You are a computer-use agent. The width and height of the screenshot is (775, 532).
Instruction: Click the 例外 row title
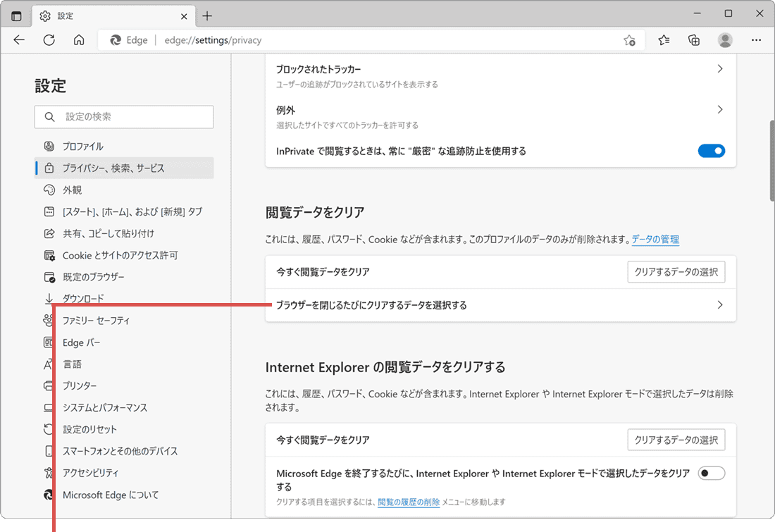pos(285,110)
